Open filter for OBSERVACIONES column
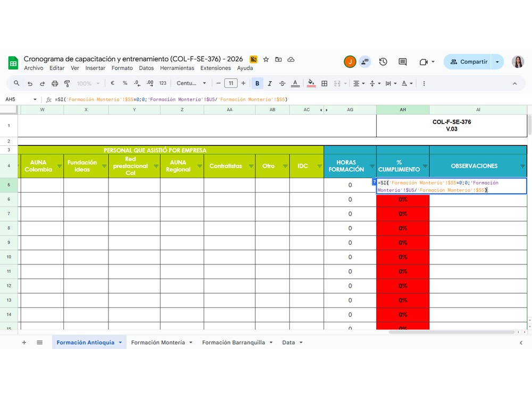 click(x=522, y=166)
